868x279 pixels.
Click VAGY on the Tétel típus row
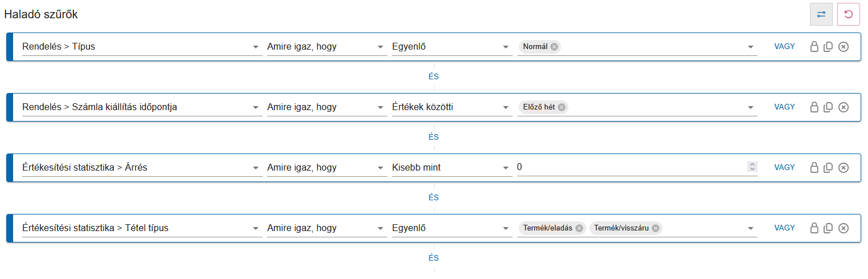pyautogui.click(x=784, y=228)
